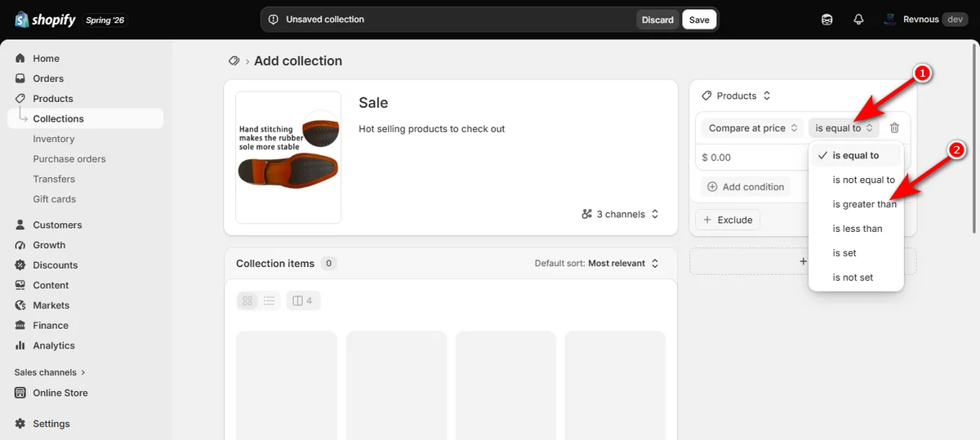Click the collection title Sale

(373, 103)
